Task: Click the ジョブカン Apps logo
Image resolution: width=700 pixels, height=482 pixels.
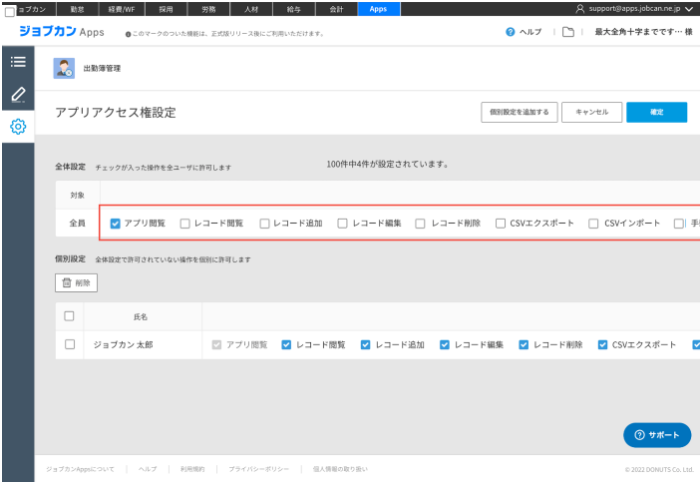Action: coord(61,32)
